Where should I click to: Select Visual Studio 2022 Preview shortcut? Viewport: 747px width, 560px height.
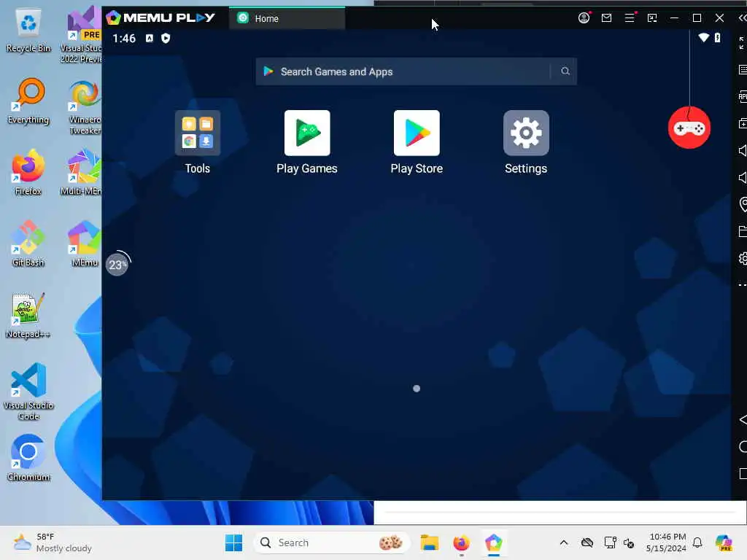point(82,36)
